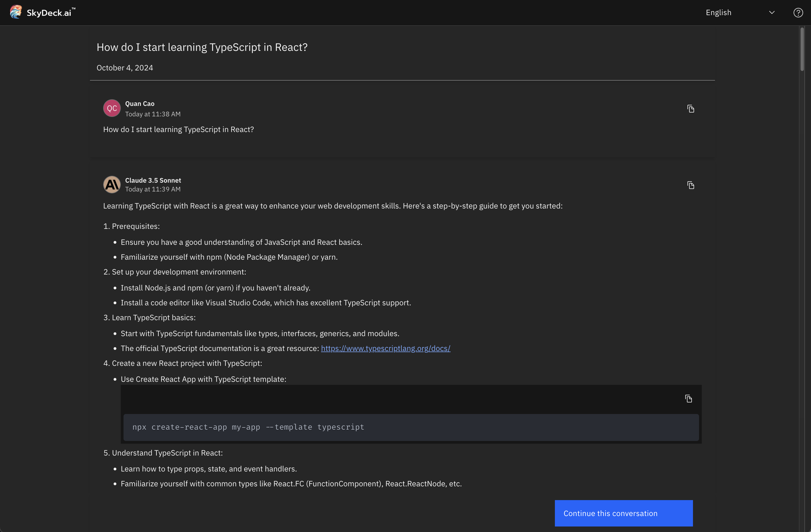Click the conversation title heading
This screenshot has height=532, width=811.
202,47
